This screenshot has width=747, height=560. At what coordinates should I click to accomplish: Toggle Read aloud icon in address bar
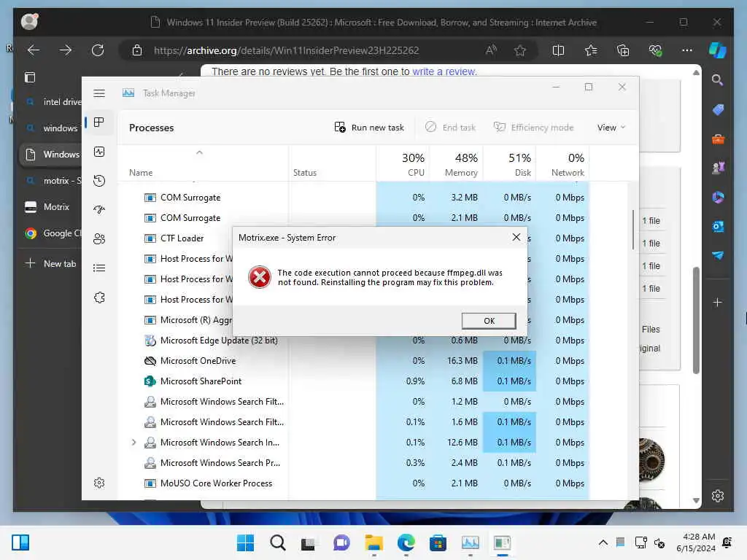[491, 50]
